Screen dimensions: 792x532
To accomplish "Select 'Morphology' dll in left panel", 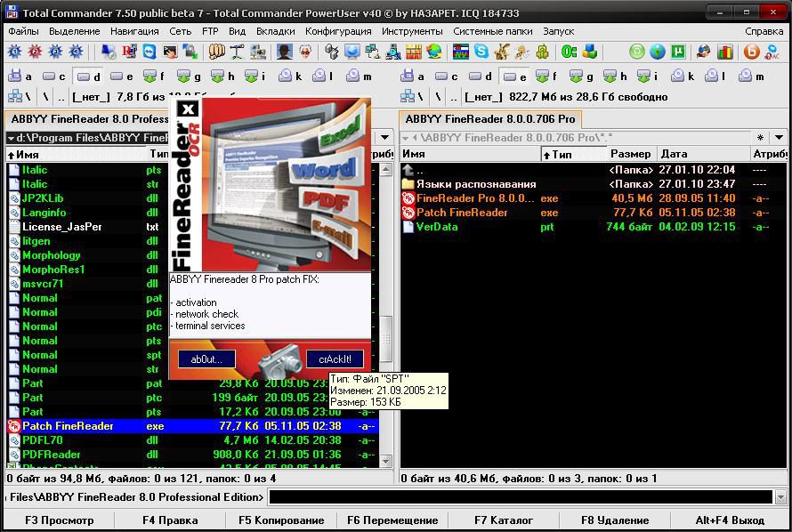I will pyautogui.click(x=88, y=255).
